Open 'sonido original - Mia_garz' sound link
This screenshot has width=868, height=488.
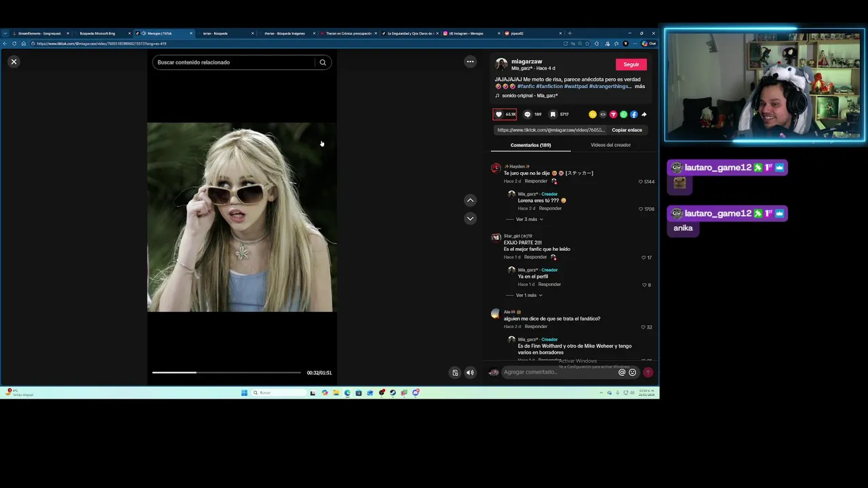pyautogui.click(x=529, y=96)
